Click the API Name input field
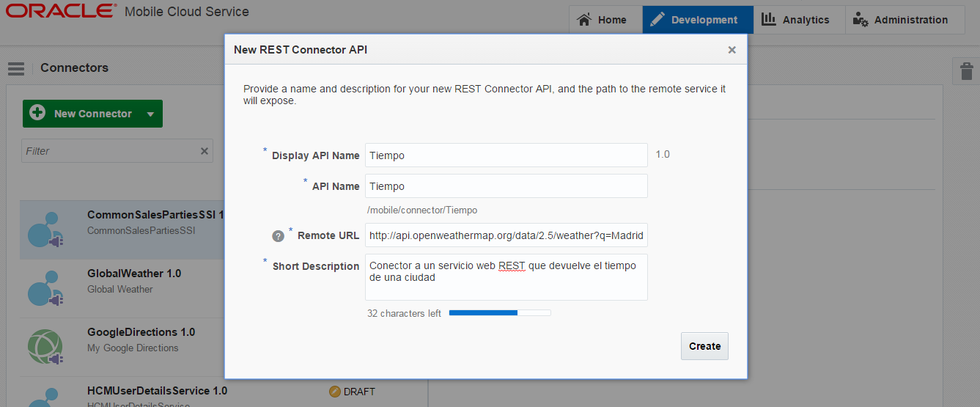The image size is (980, 407). 506,186
